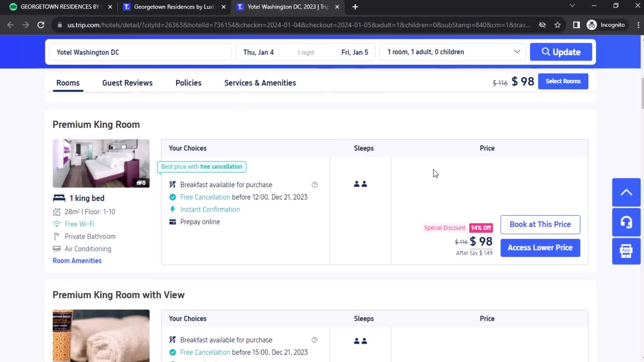644x362 pixels.
Task: Click the breakfast info question mark, Room with View
Action: tap(314, 340)
